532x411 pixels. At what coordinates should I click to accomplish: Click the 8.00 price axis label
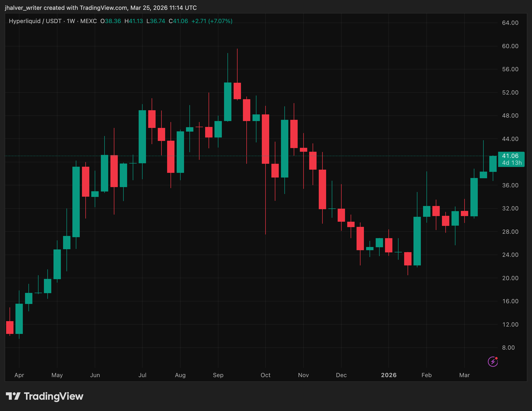508,348
